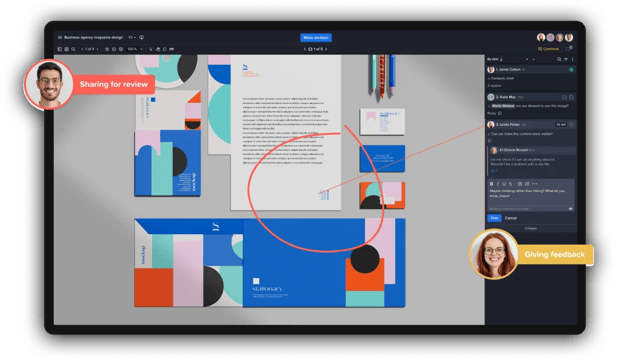Click the green status dot on Jamie's comment
This screenshot has height=360, width=624.
pos(571,70)
